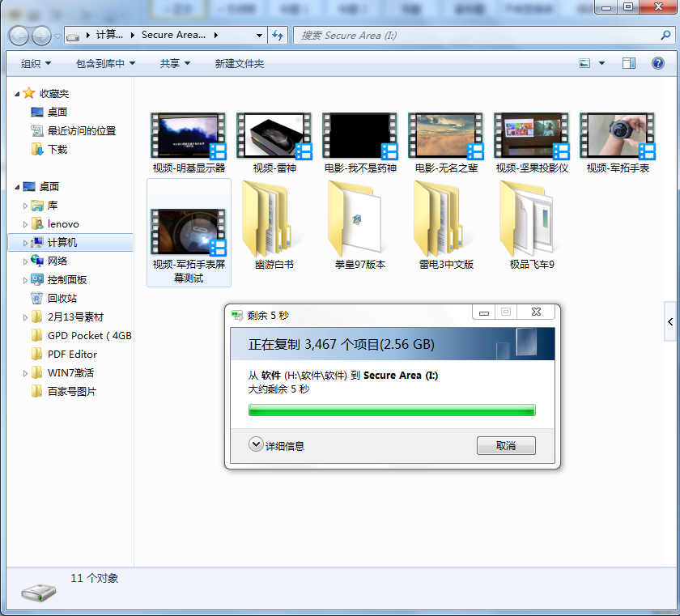
Task: Select the 极品飞车9 folder
Action: [532, 225]
